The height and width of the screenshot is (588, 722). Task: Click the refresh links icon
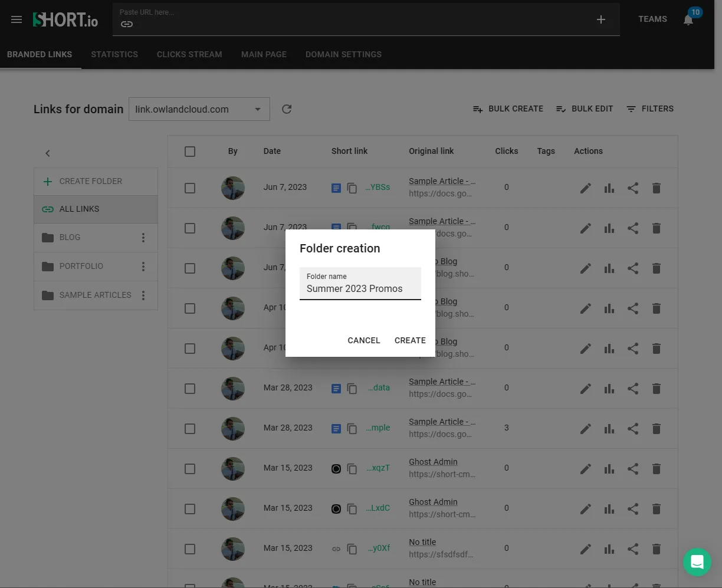[287, 109]
